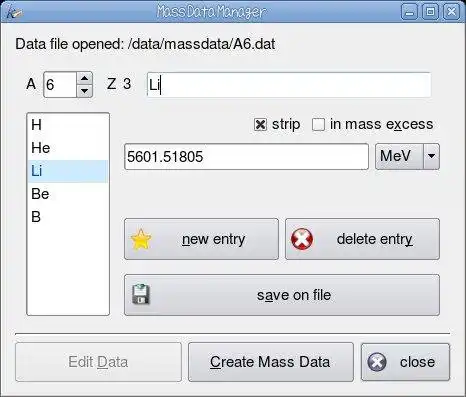This screenshot has height=397, width=466.
Task: Click the star icon on new entry
Action: [141, 239]
